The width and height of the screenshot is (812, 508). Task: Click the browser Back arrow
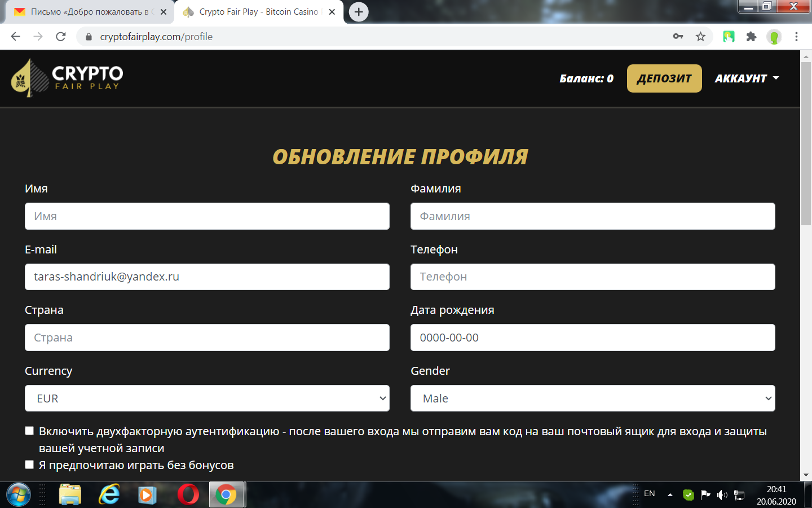(x=15, y=37)
